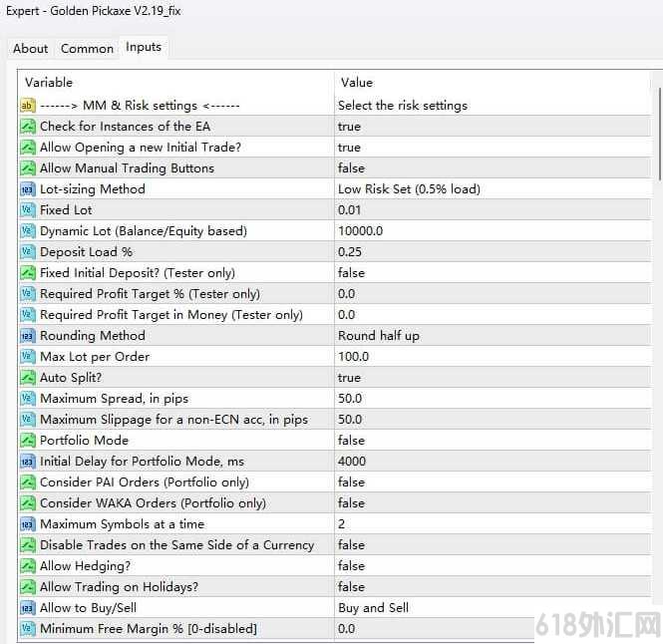Click the enum icon beside Allow to Buy/Sell

[x=28, y=608]
